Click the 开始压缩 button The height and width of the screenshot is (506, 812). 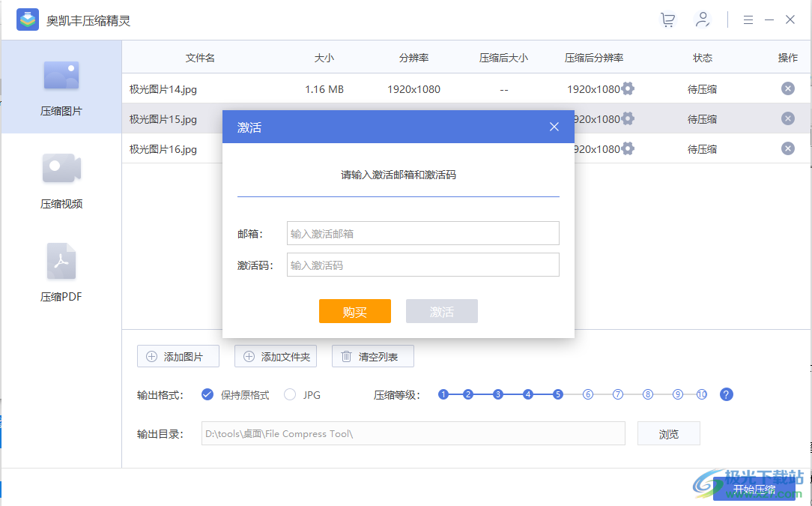[x=754, y=489]
